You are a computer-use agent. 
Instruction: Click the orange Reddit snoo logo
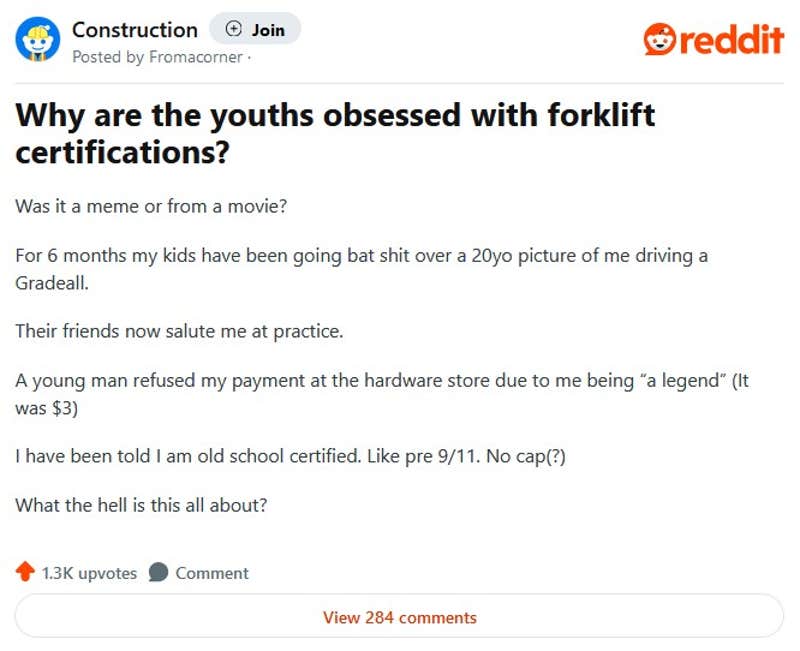point(659,38)
